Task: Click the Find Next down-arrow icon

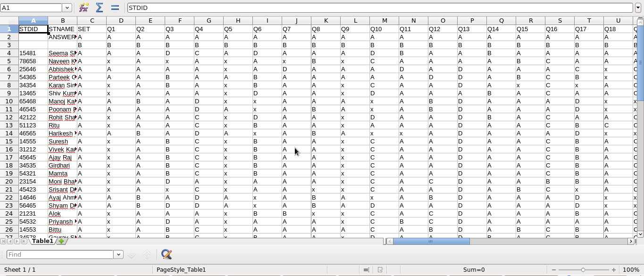Action: point(131,254)
